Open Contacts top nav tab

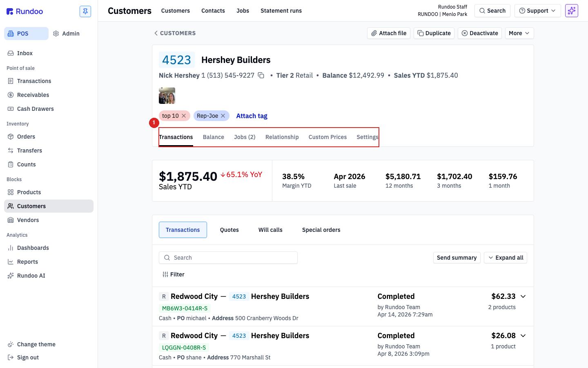[x=213, y=11]
